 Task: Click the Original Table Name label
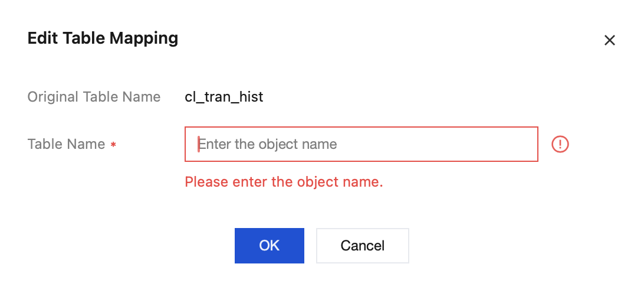click(x=94, y=97)
